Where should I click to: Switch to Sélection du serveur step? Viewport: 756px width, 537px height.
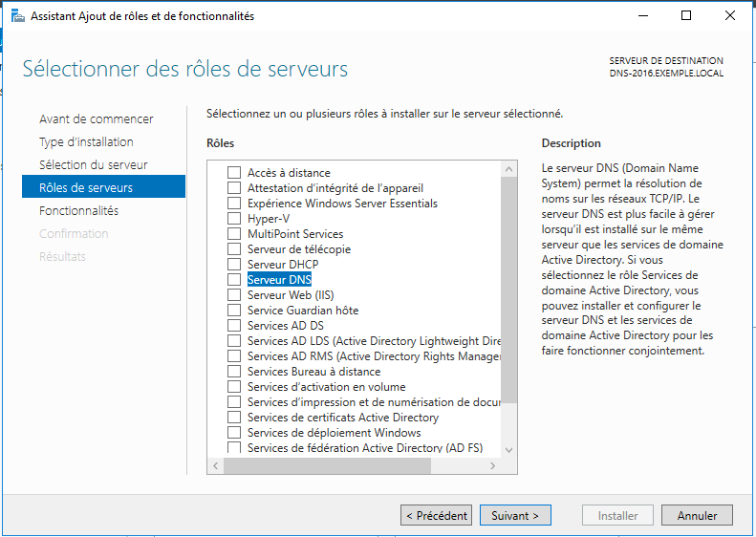(x=93, y=165)
